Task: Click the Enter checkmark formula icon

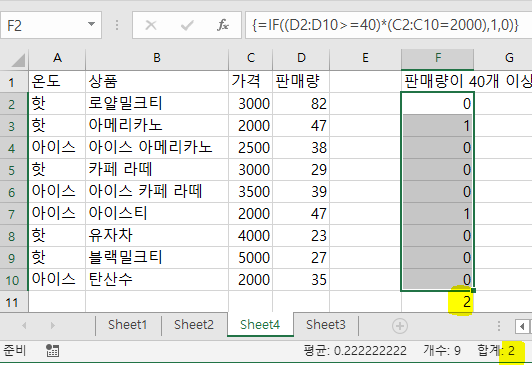Action: pos(187,25)
